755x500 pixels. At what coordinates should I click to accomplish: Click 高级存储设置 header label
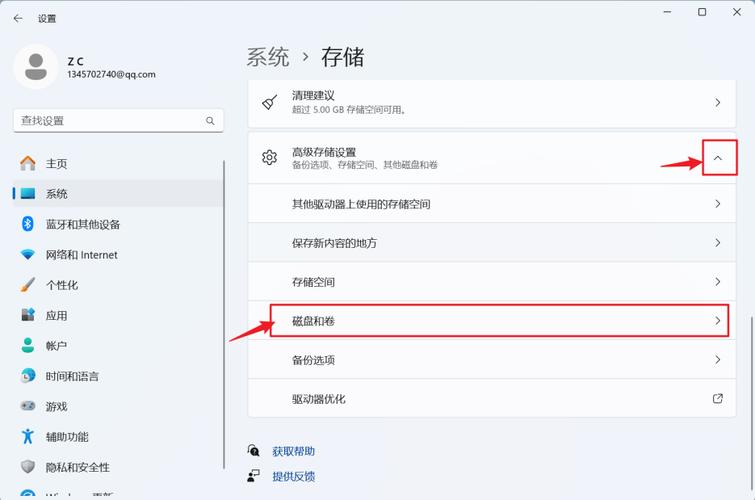pyautogui.click(x=324, y=152)
